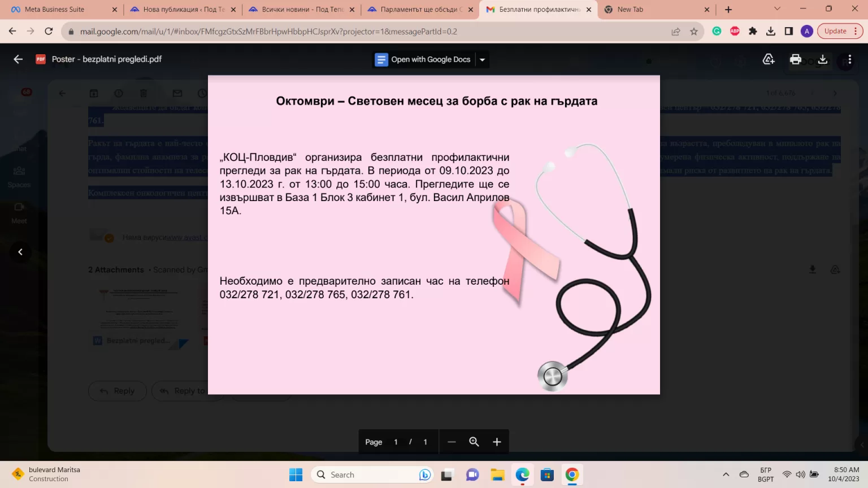Click the Chrome Update button
868x488 pixels.
tap(840, 32)
